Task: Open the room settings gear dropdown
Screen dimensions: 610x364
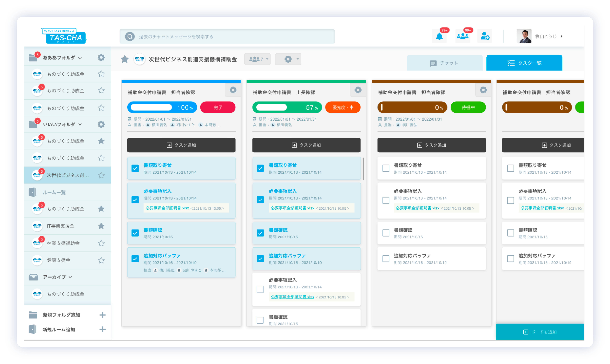Action: tap(288, 59)
